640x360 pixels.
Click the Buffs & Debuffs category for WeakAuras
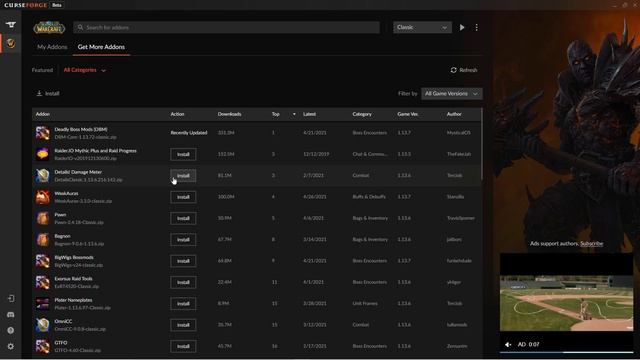pos(369,197)
